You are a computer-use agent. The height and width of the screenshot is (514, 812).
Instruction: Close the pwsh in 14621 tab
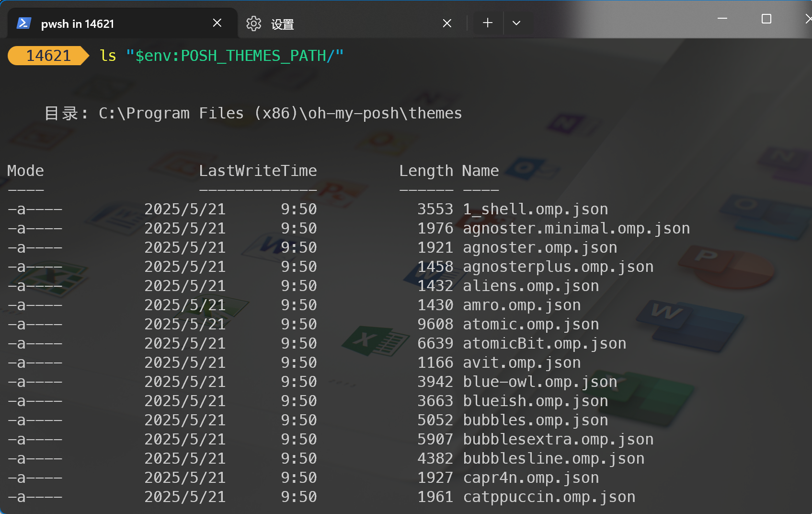click(217, 23)
